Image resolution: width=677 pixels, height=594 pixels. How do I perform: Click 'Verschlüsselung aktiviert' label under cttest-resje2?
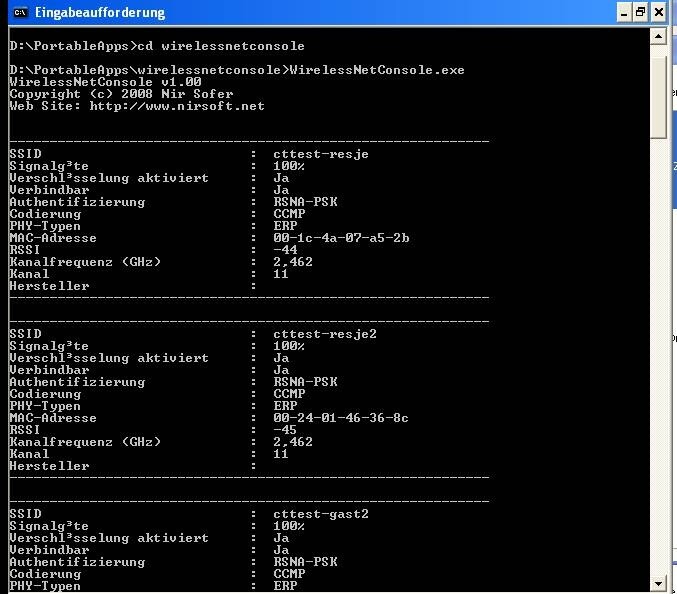[x=109, y=358]
